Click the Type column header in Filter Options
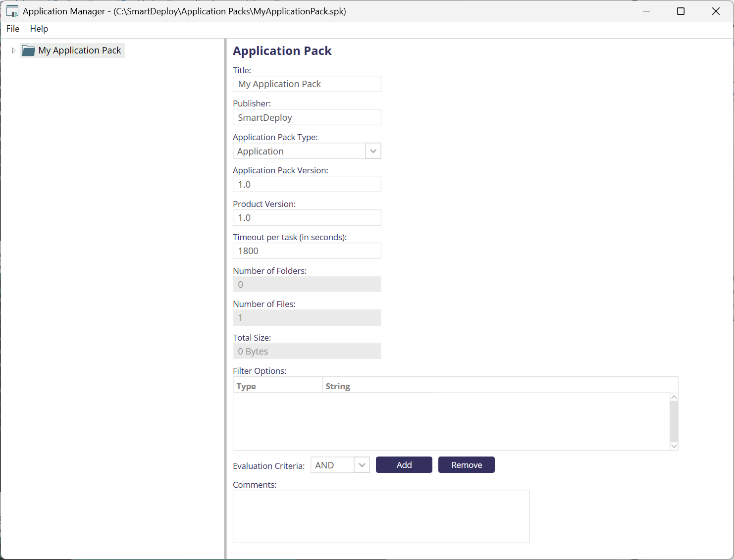This screenshot has height=560, width=734. [x=277, y=386]
